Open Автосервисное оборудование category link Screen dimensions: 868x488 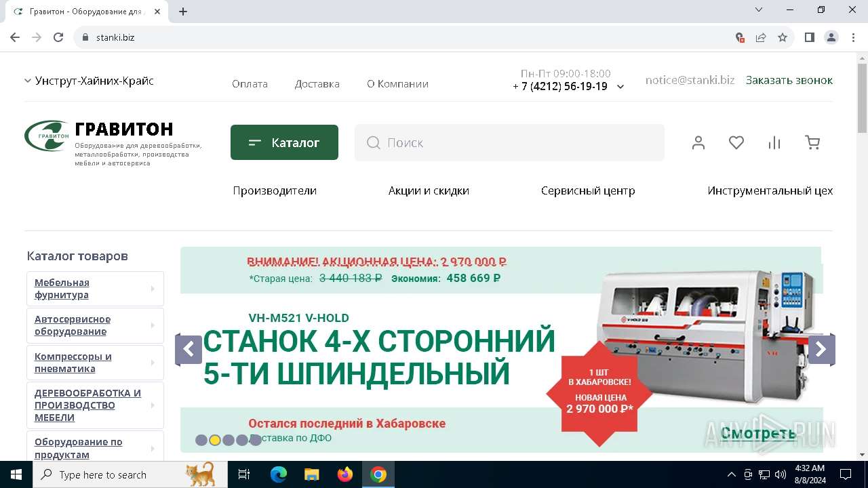[73, 325]
